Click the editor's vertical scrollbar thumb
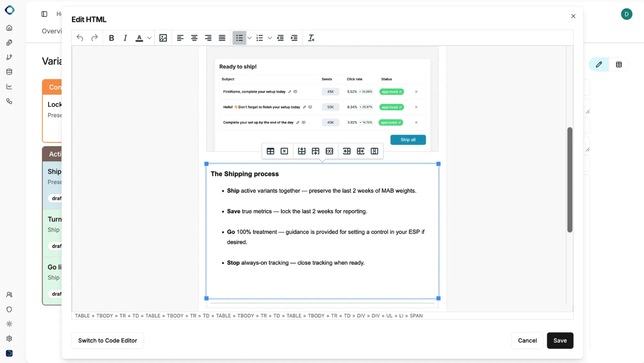 coord(570,179)
